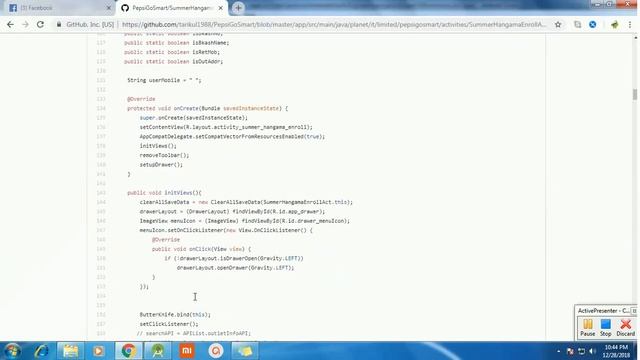Stop ActivePresenter recording
The image size is (640, 360).
point(606,327)
